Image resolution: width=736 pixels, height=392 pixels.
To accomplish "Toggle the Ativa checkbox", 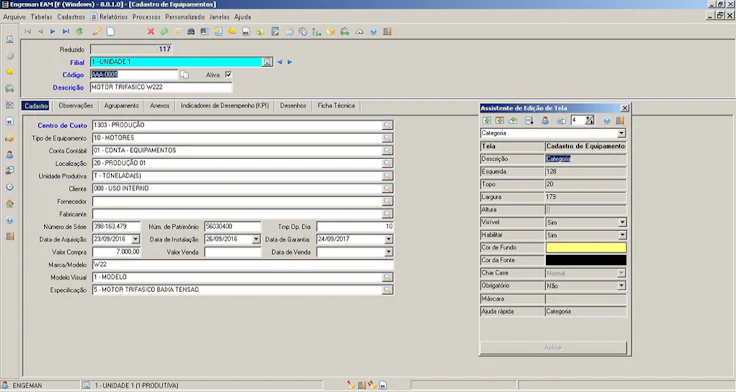I will click(228, 75).
